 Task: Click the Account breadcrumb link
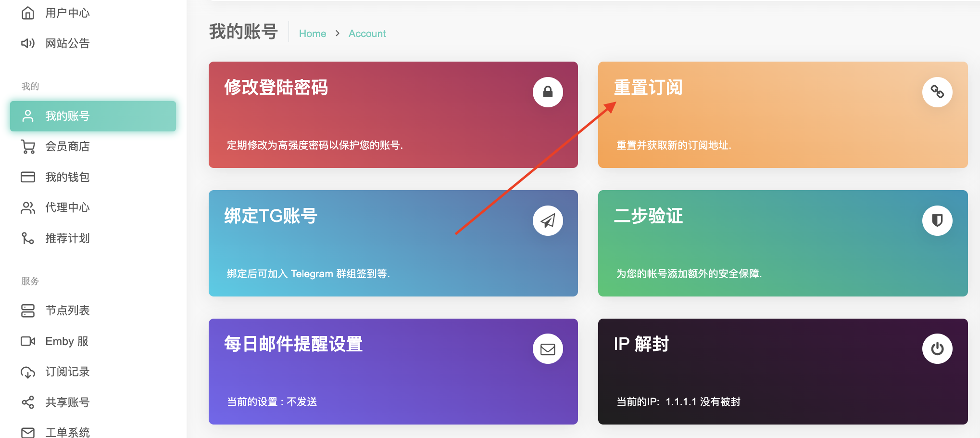(x=367, y=34)
